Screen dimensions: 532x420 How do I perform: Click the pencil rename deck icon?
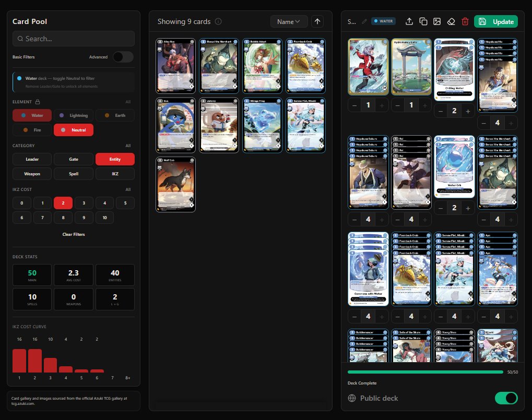[364, 21]
